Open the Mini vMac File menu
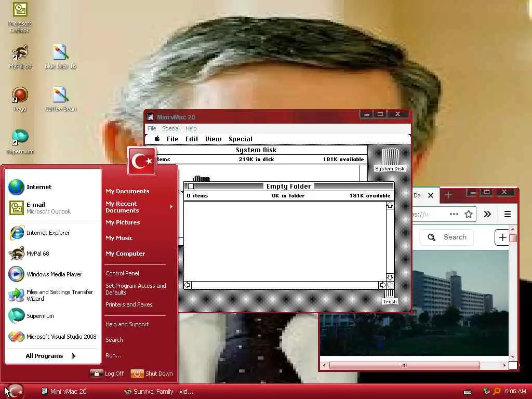This screenshot has height=399, width=532. 152,128
